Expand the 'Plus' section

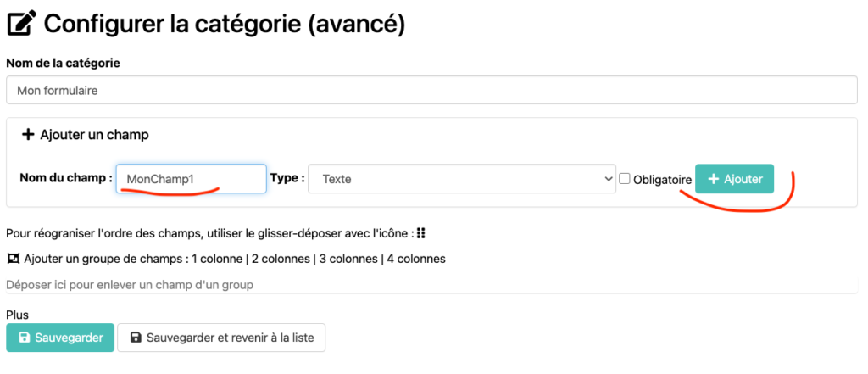[x=17, y=315]
